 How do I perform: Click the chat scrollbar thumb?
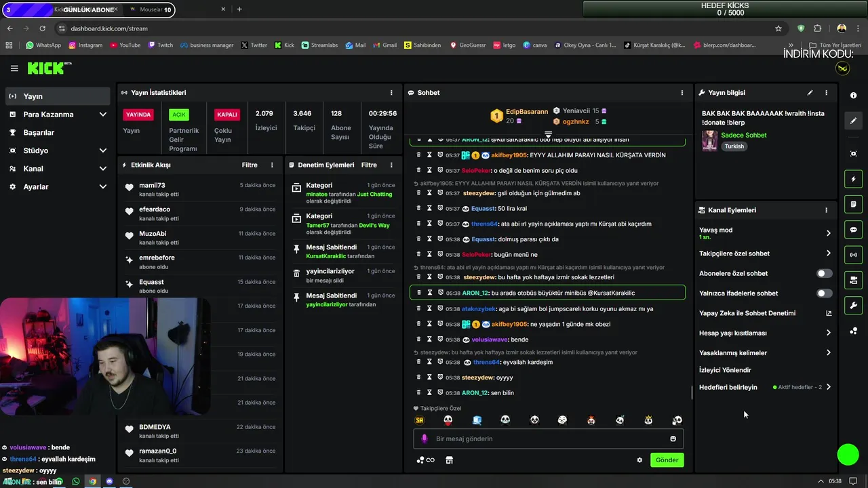(x=692, y=392)
